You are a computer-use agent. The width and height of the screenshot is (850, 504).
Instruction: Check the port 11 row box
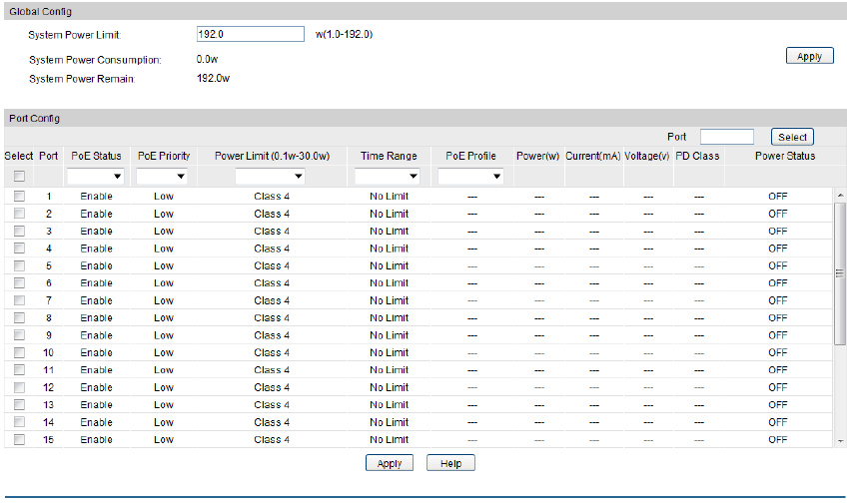coord(20,369)
